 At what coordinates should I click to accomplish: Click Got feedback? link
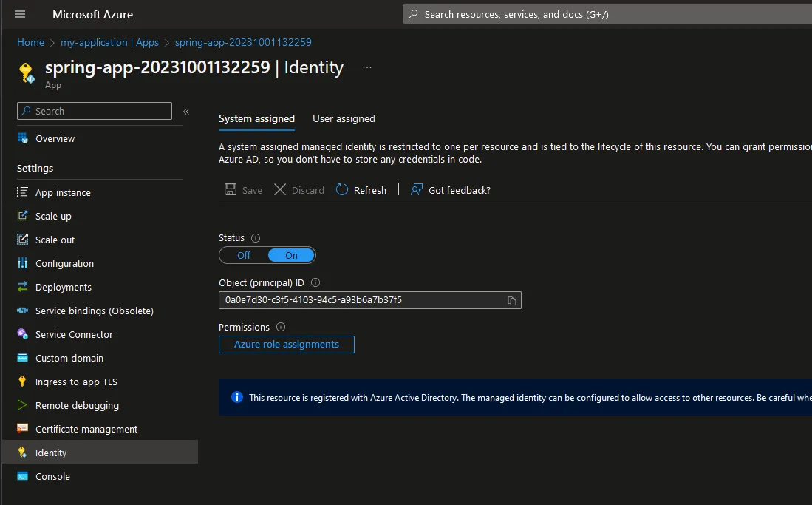460,190
